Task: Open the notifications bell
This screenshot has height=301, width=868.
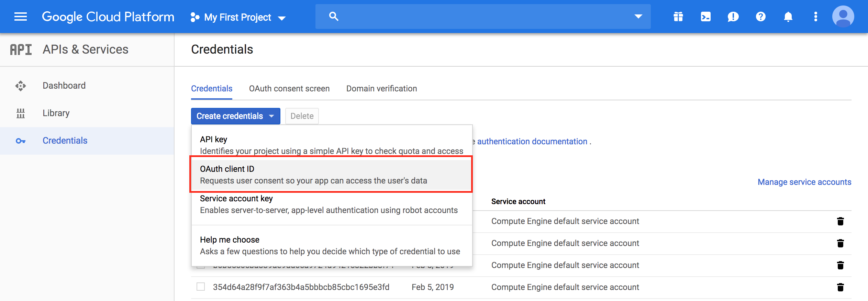Action: (788, 16)
